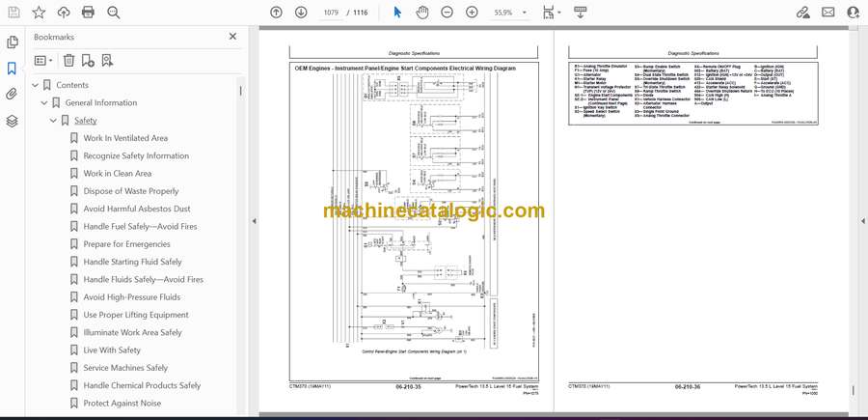Open Avoid High-Pressure Fluids bookmark
This screenshot has height=420, width=868.
point(132,297)
